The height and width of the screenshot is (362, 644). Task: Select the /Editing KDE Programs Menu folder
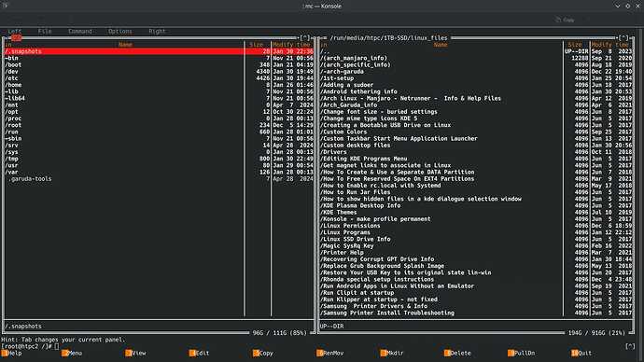tap(476, 159)
